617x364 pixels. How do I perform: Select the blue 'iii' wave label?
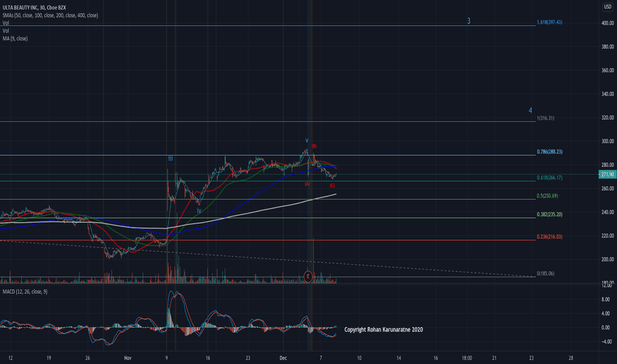point(170,159)
